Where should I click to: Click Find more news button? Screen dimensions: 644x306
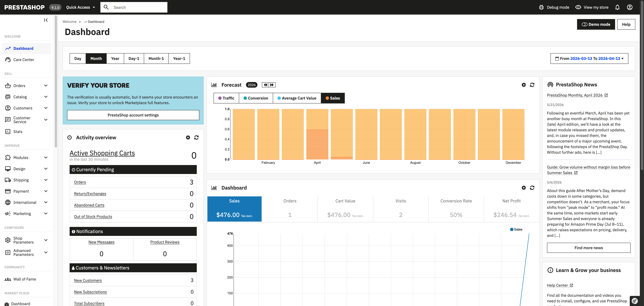[x=589, y=248]
